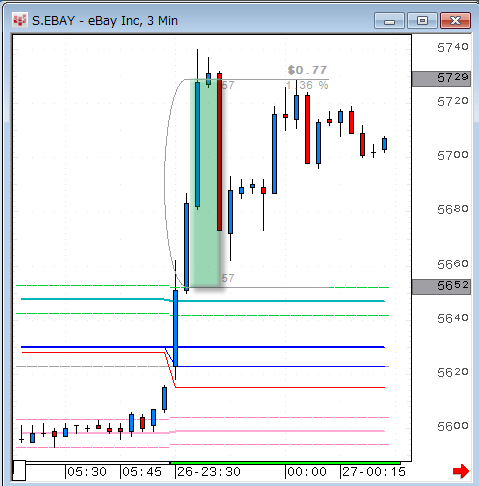Select the green shaded measurement rectangle
The height and width of the screenshot is (486, 479).
click(205, 183)
